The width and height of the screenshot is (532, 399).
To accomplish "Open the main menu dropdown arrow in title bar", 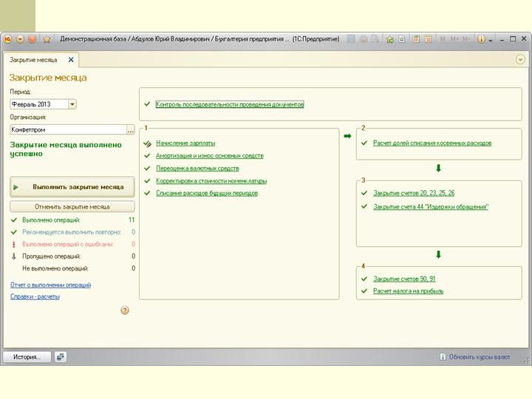I will 21,39.
